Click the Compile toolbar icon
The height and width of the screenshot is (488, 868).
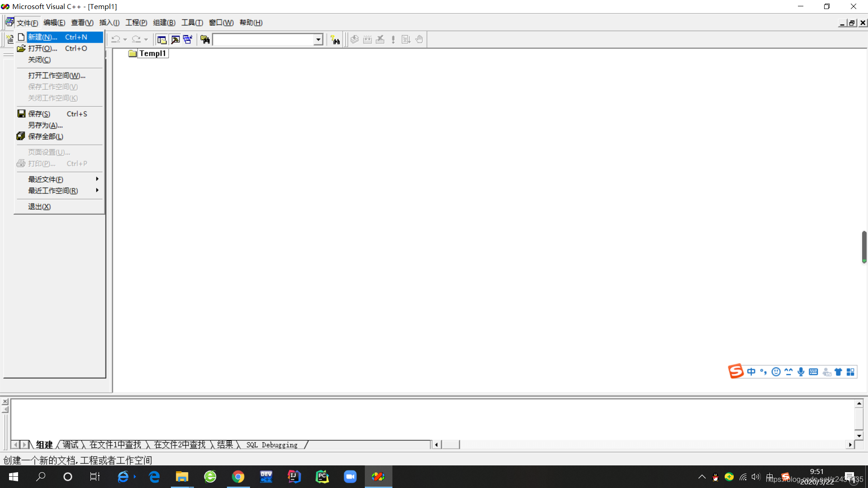tap(354, 40)
